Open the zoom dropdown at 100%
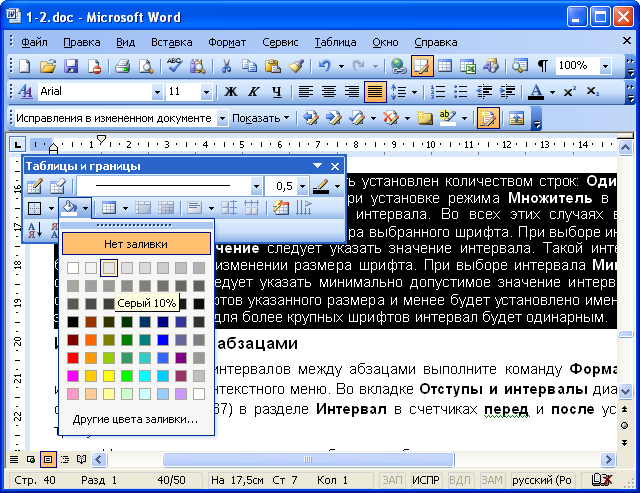Screen dimensions: 640x493 [x=606, y=66]
